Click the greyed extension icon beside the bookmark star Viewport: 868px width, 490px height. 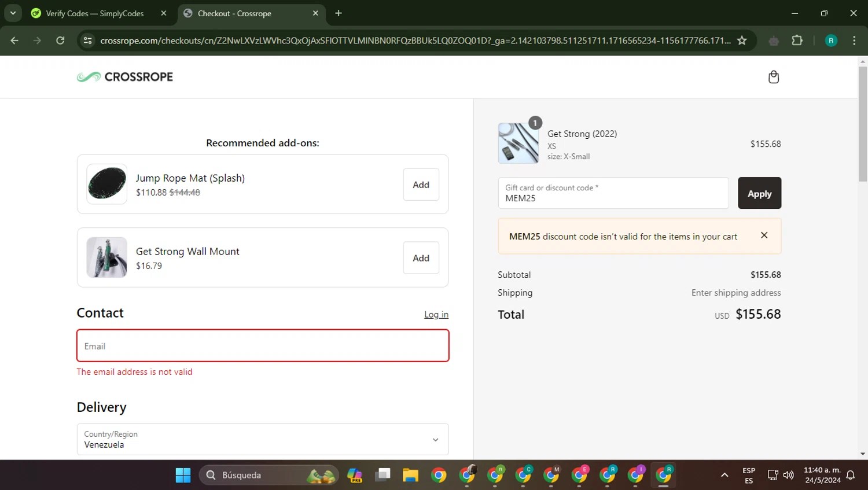pos(774,40)
